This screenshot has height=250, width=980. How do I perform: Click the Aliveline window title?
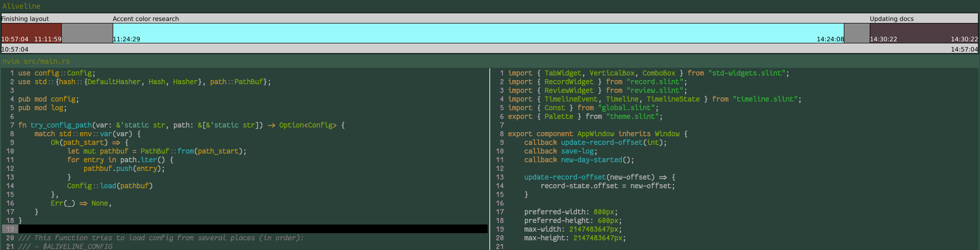(x=21, y=6)
